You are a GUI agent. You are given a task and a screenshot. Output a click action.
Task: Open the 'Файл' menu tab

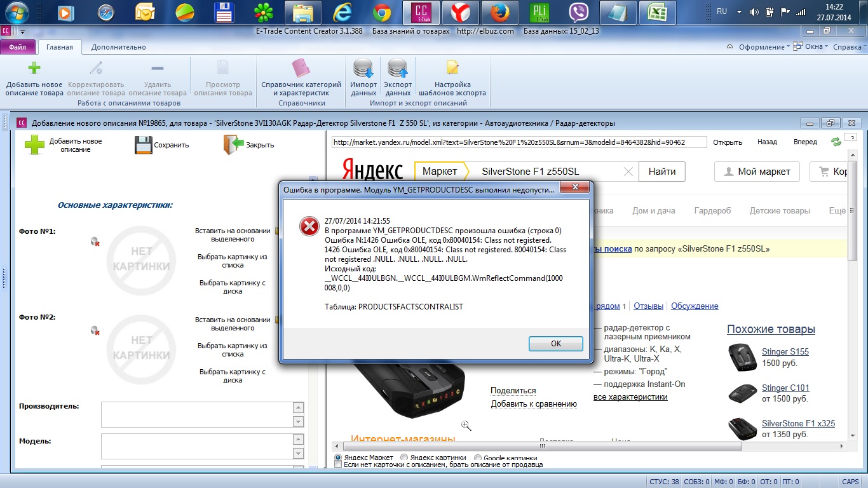[18, 47]
